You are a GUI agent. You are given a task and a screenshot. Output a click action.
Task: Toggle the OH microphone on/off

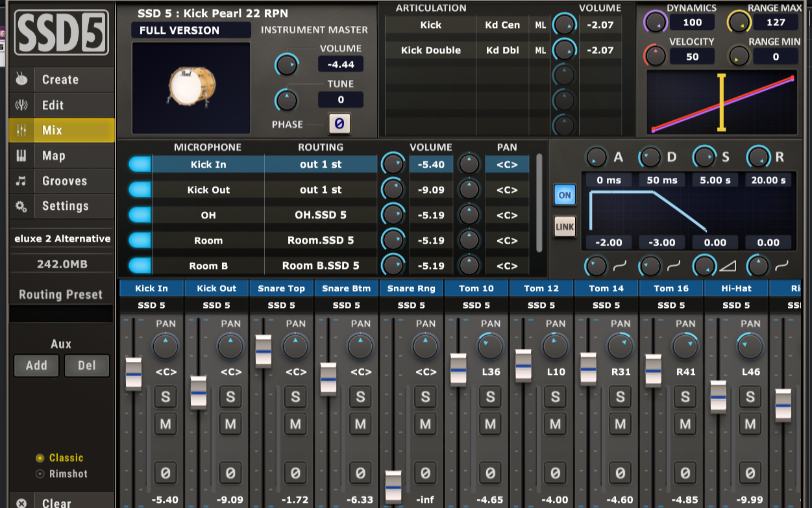pos(140,215)
